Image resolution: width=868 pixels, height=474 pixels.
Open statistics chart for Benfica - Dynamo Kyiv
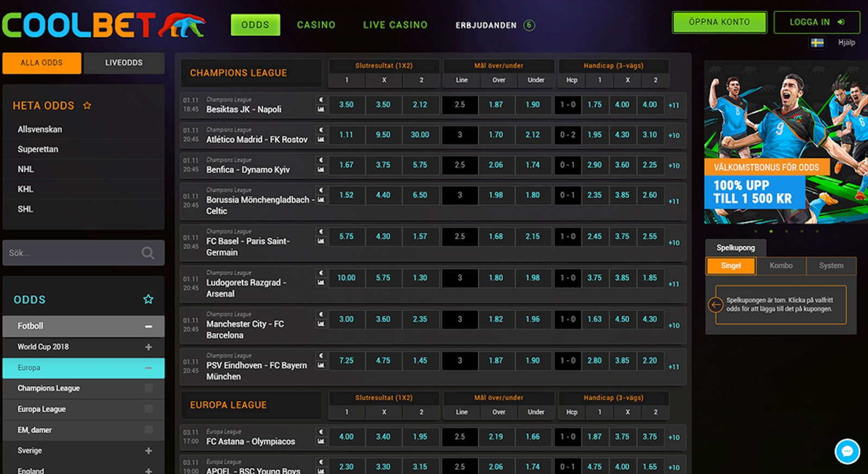(x=321, y=170)
